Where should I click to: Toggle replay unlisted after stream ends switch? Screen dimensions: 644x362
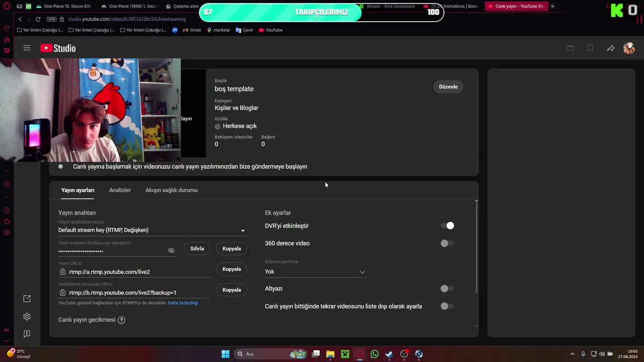click(447, 306)
